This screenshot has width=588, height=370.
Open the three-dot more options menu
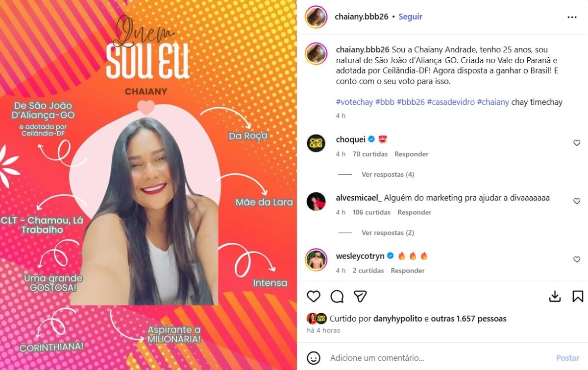[572, 17]
